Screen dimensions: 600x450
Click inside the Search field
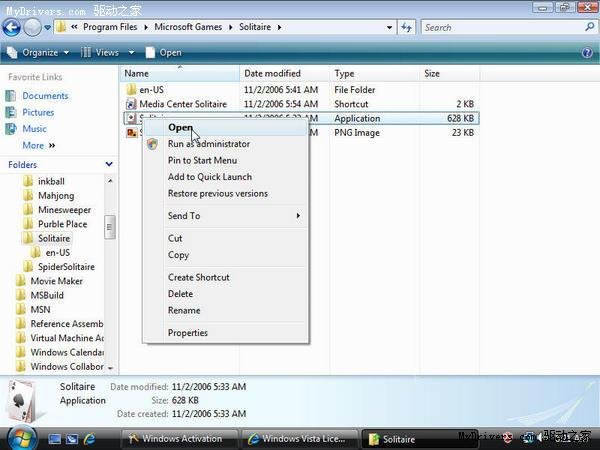coord(502,28)
